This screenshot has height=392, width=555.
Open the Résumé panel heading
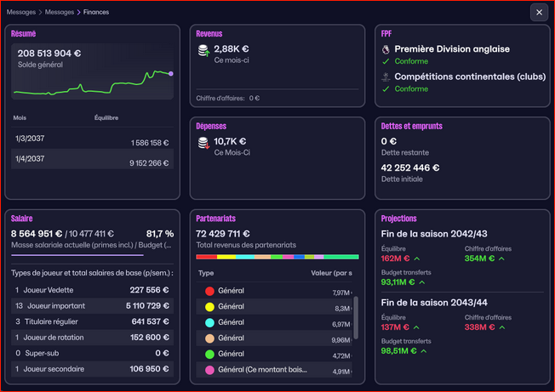click(x=22, y=34)
